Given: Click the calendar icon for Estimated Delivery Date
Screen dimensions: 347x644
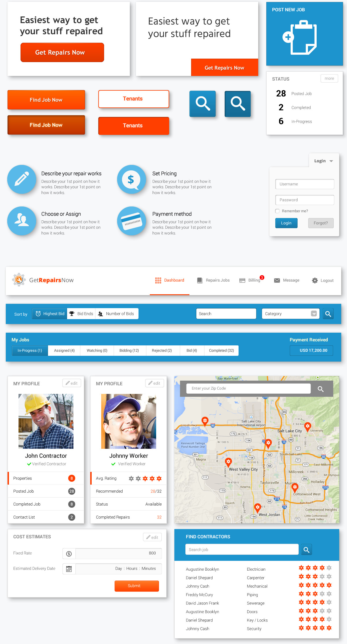Looking at the screenshot, I should 69,569.
